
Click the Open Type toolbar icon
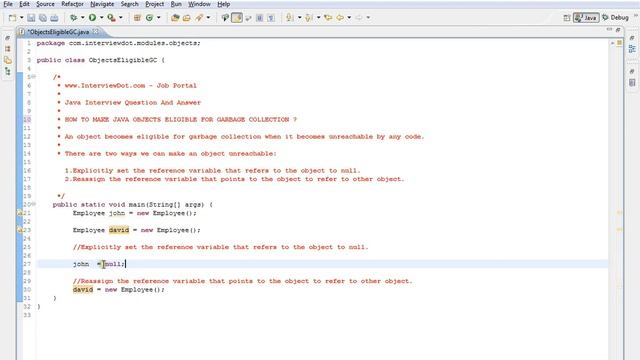pos(175,18)
